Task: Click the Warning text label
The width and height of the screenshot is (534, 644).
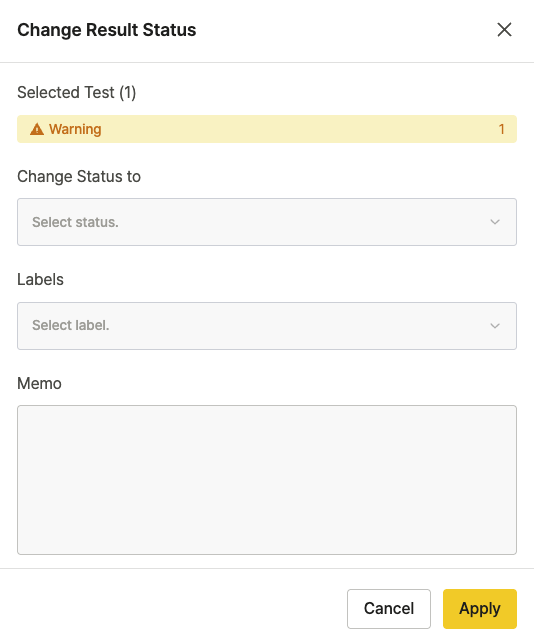Action: coord(75,129)
